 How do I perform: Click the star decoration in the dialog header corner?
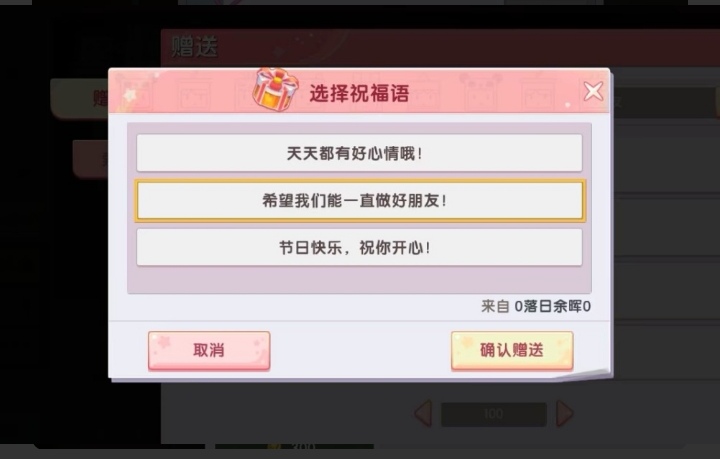tap(131, 95)
